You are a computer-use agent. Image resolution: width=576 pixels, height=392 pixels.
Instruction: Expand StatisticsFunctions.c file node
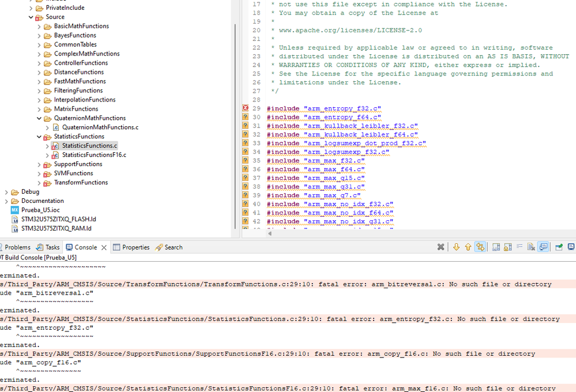point(47,146)
